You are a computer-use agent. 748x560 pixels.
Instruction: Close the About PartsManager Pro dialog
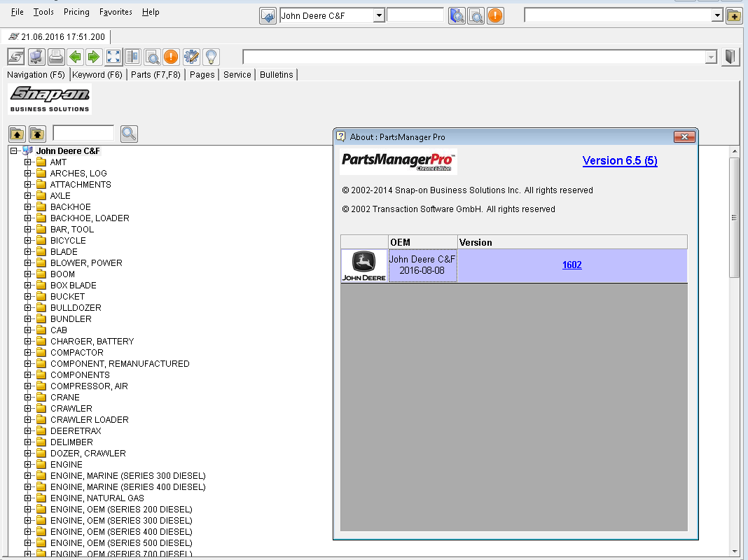[684, 136]
